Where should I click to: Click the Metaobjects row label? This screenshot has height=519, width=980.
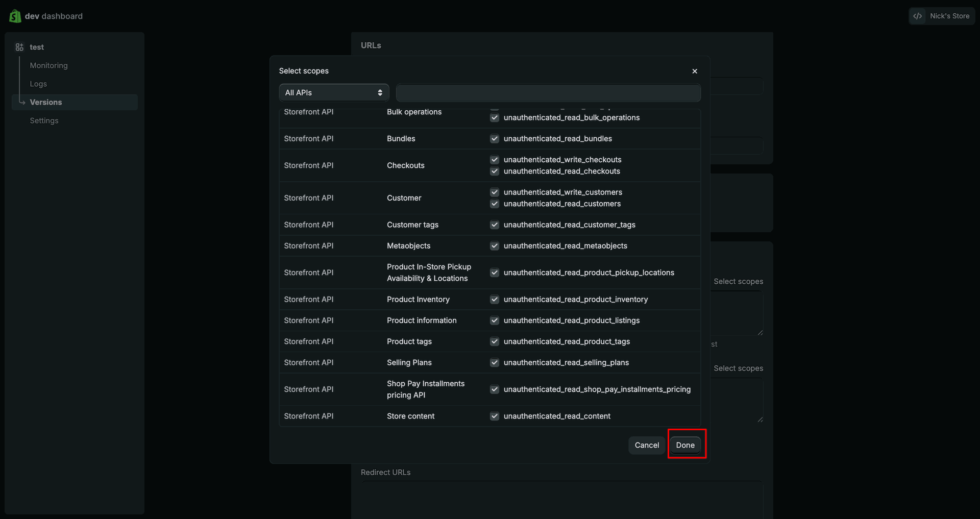pos(409,246)
